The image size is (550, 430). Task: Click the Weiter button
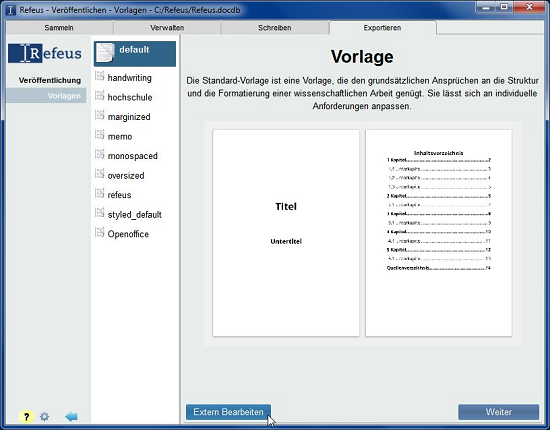(x=498, y=412)
